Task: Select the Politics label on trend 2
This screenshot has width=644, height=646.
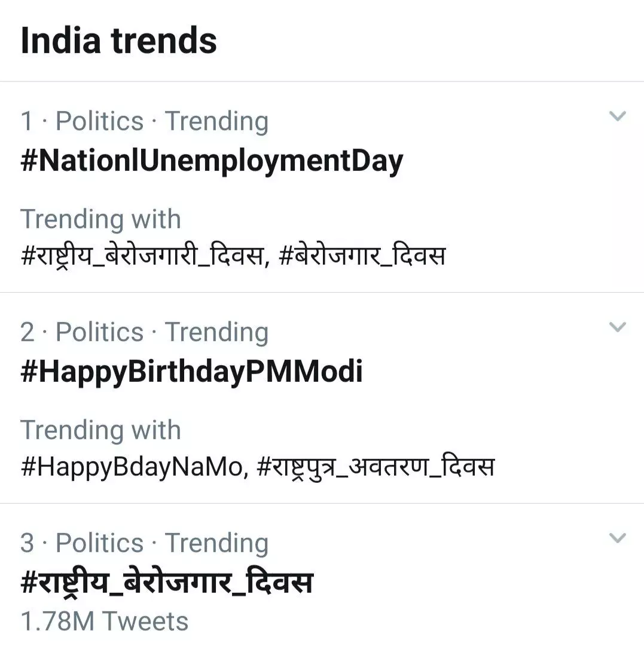Action: 99,332
